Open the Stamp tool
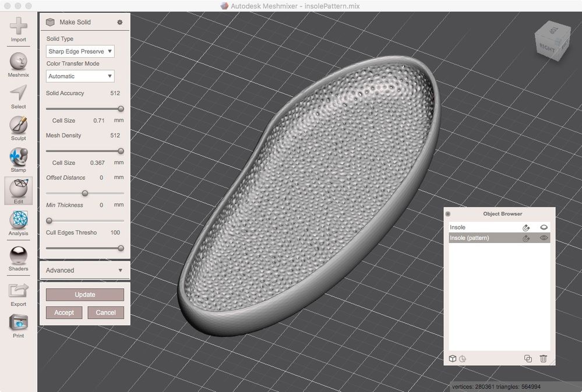 pyautogui.click(x=18, y=160)
